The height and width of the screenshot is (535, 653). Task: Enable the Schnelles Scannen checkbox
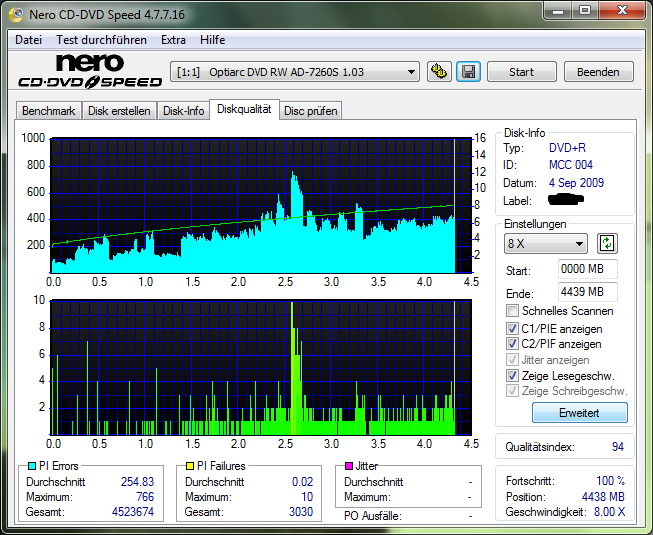tap(513, 311)
